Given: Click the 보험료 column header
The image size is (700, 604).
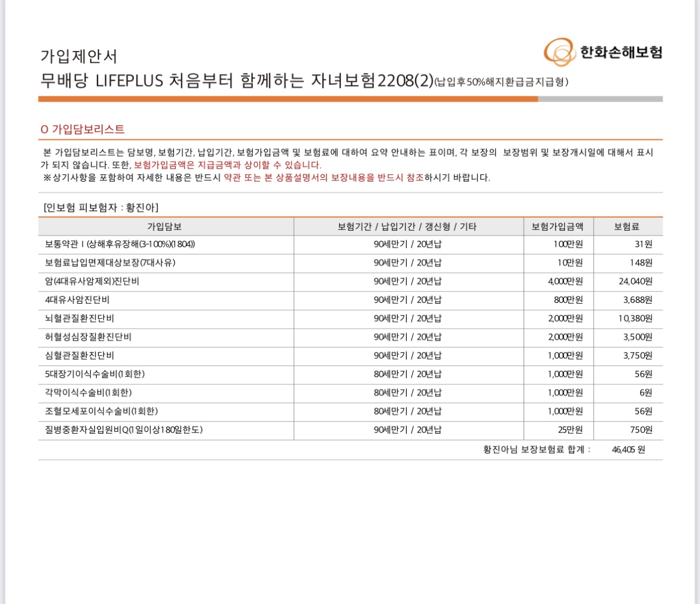Looking at the screenshot, I should [627, 227].
